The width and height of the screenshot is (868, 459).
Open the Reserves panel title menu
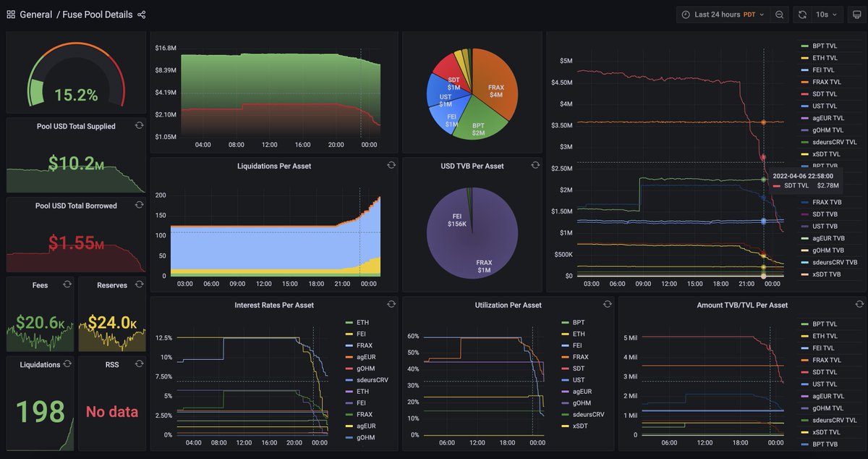tap(112, 285)
